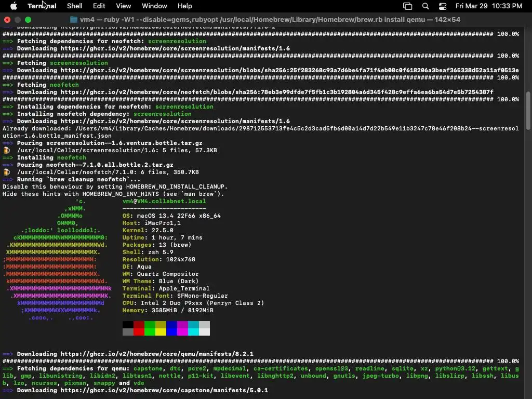Click the 'DE: Aqua' line
This screenshot has width=532, height=399.
pos(137,267)
